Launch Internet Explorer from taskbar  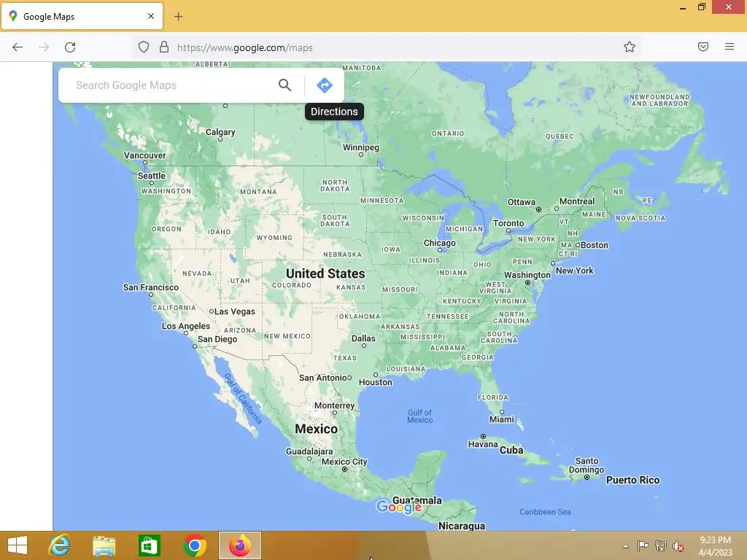[60, 545]
